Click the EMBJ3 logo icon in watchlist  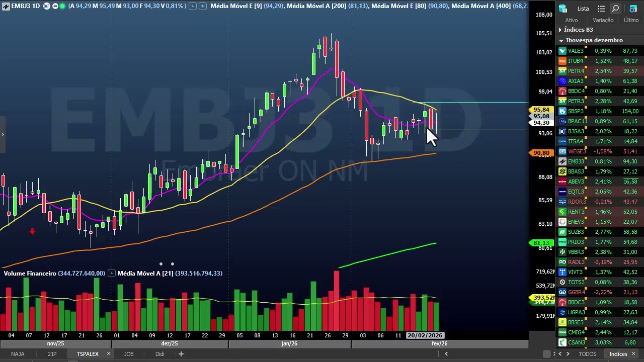pyautogui.click(x=562, y=161)
